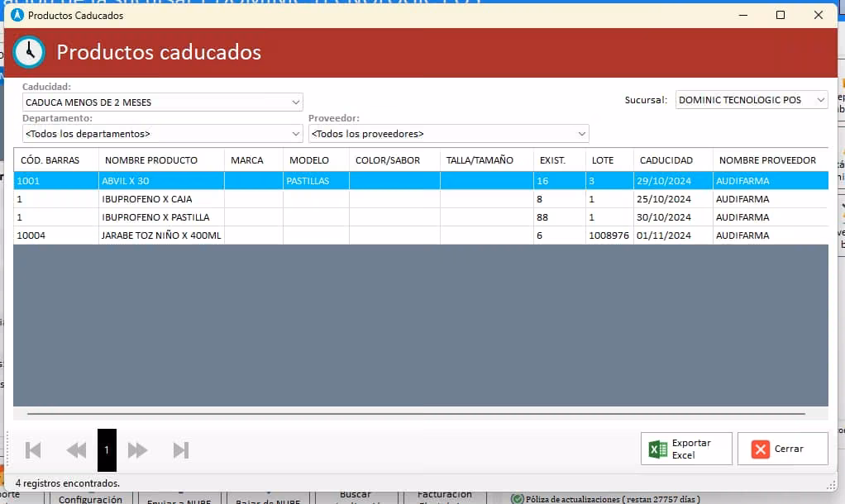
Task: Click the PASTILLAS model cell
Action: coord(317,181)
